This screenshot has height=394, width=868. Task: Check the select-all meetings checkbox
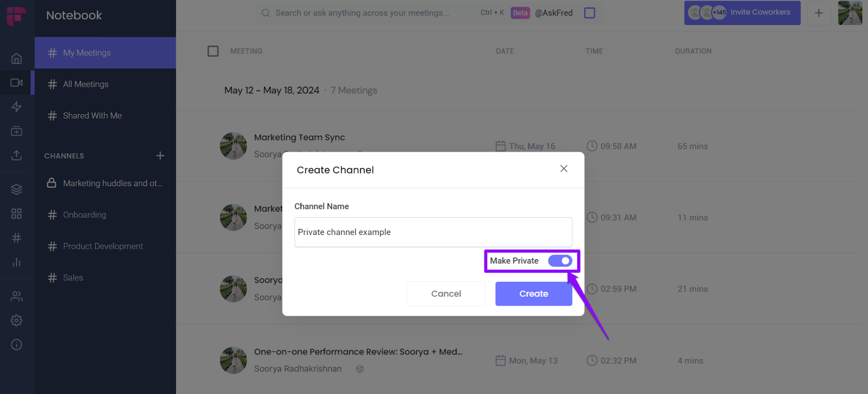[213, 51]
